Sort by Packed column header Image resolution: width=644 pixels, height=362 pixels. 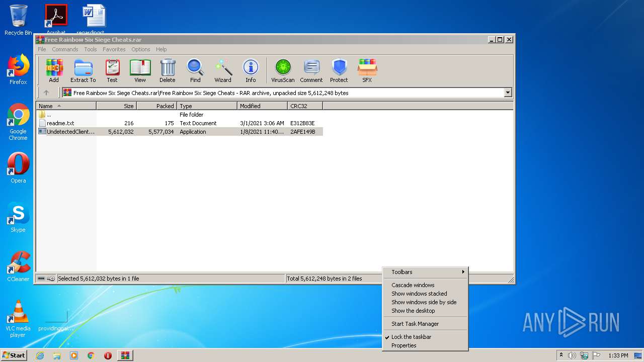(156, 106)
